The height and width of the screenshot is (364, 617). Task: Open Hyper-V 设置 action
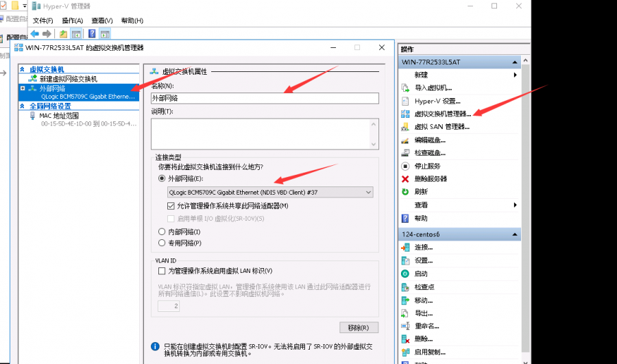click(x=437, y=101)
